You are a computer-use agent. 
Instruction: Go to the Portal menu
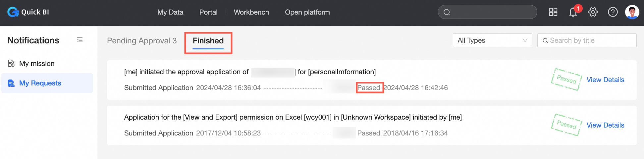pos(208,12)
